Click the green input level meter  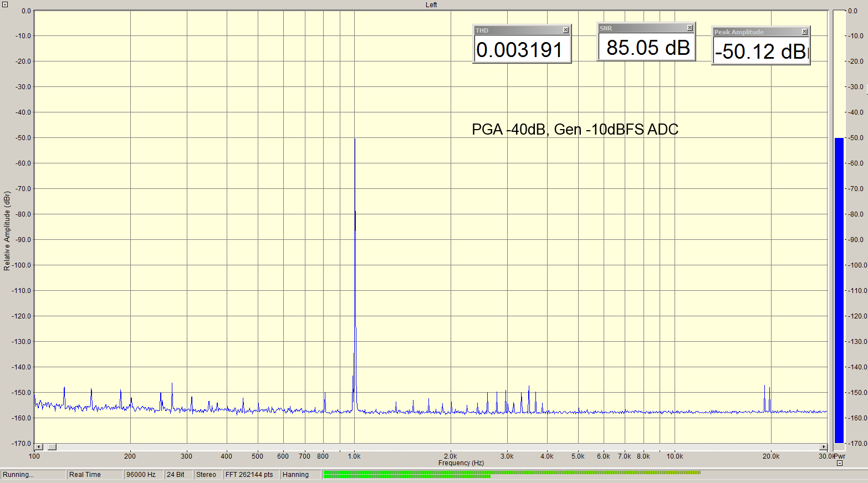tap(512, 474)
